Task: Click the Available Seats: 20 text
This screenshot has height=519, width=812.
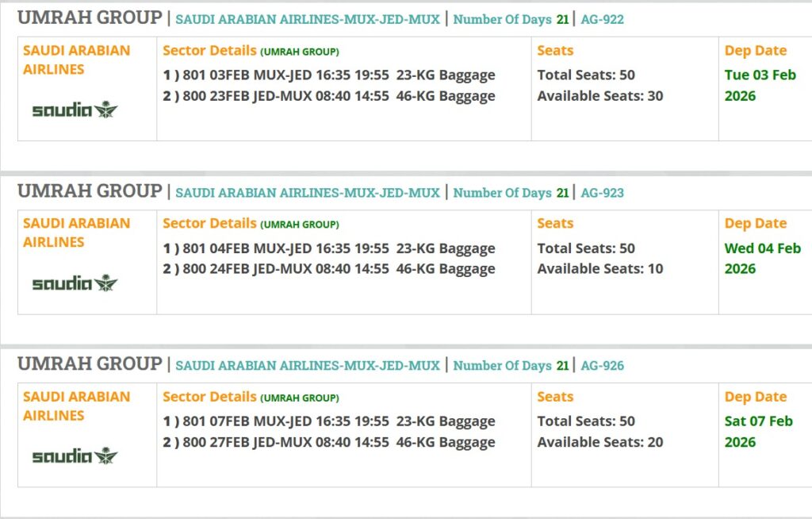Action: coord(599,442)
